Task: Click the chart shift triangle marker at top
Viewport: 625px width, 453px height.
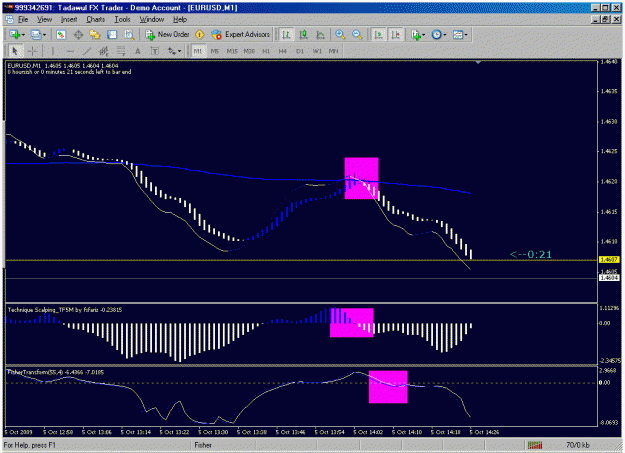Action: click(x=478, y=63)
